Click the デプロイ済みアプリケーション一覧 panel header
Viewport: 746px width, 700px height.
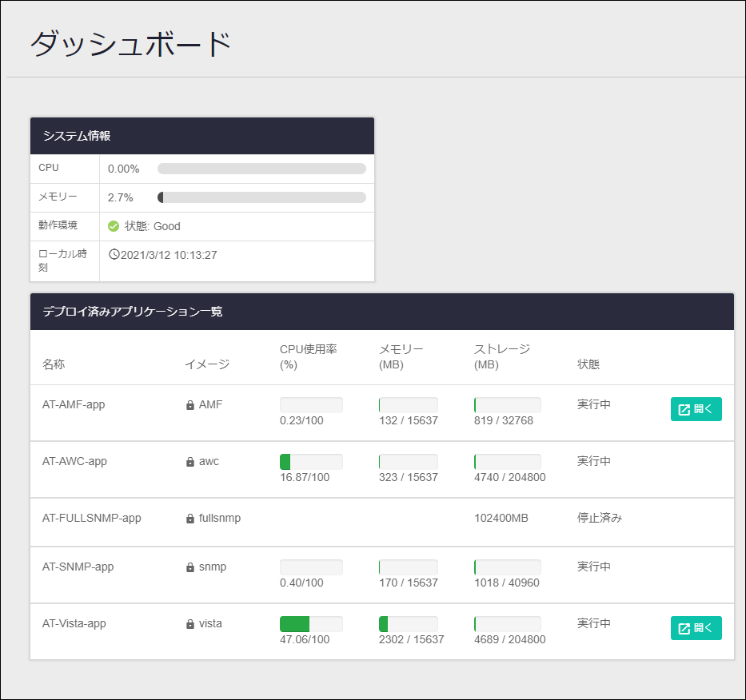coord(382,312)
